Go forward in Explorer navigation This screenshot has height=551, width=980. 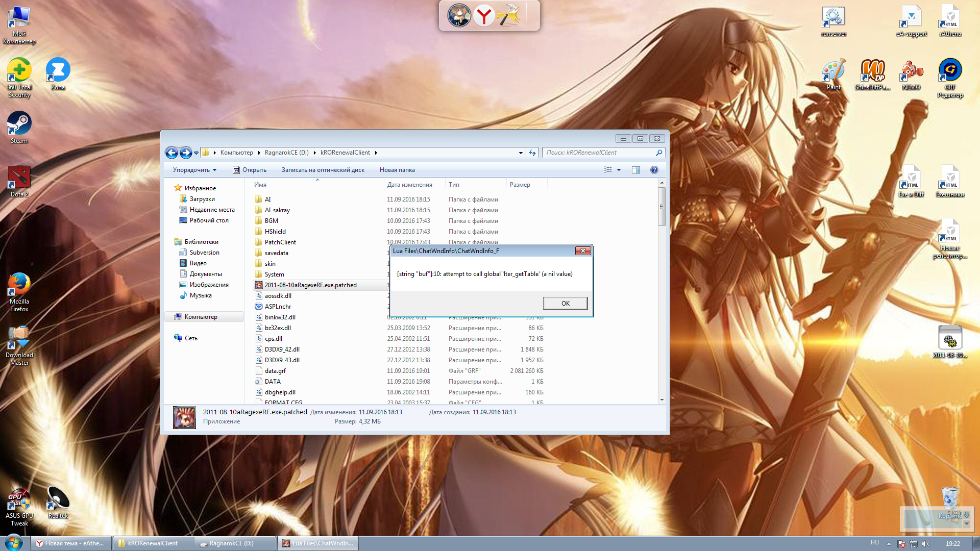(186, 153)
